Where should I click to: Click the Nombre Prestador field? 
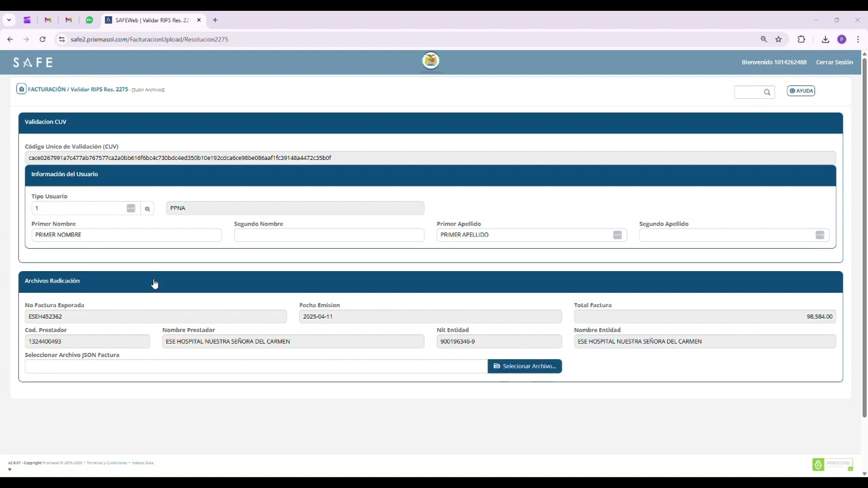click(293, 342)
